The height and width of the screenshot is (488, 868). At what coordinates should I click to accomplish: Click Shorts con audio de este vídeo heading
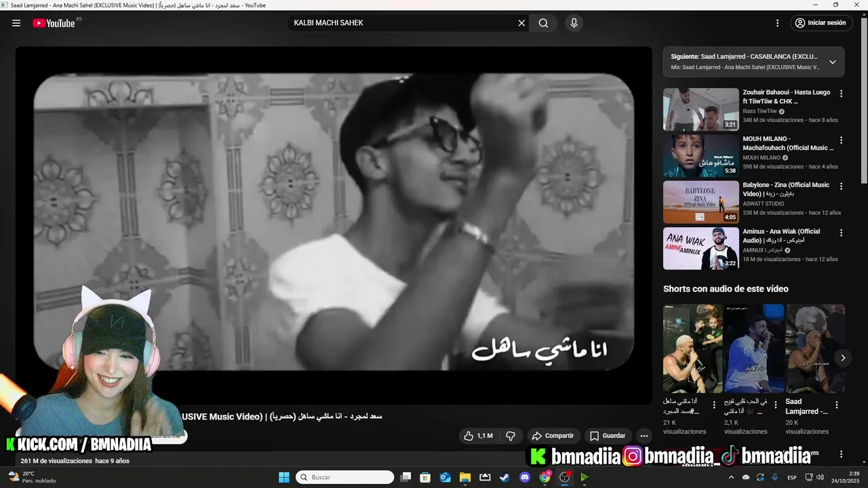click(726, 289)
